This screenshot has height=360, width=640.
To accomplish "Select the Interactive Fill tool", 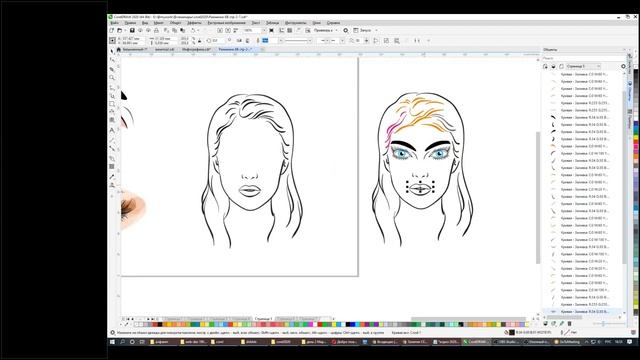I will pyautogui.click(x=112, y=185).
